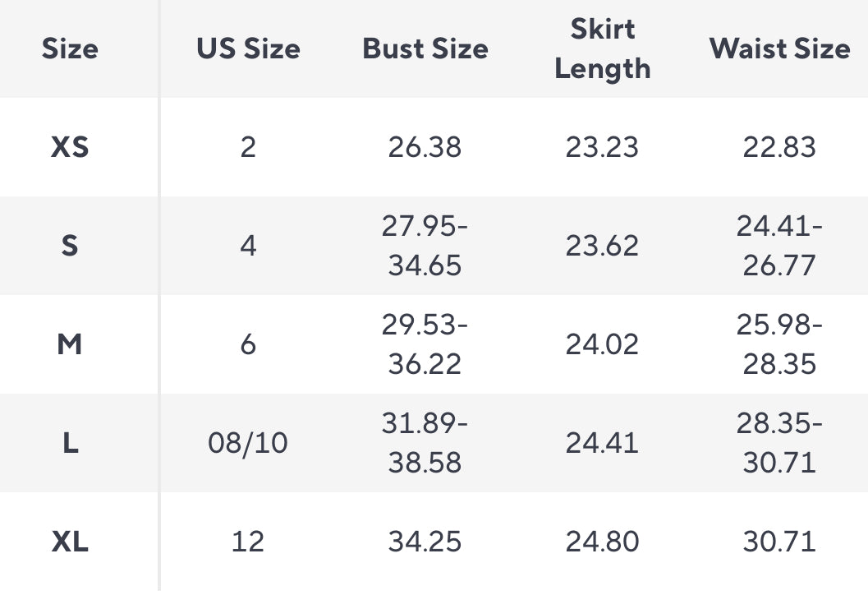The width and height of the screenshot is (868, 595).
Task: Select the 28.35-30.71 waist size cell
Action: (779, 443)
